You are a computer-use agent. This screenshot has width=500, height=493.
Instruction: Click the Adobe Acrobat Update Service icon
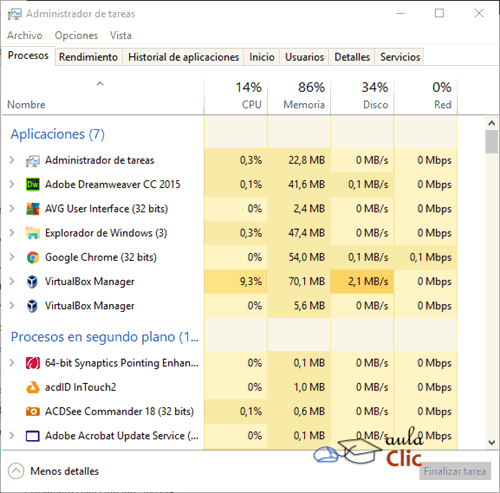click(33, 436)
